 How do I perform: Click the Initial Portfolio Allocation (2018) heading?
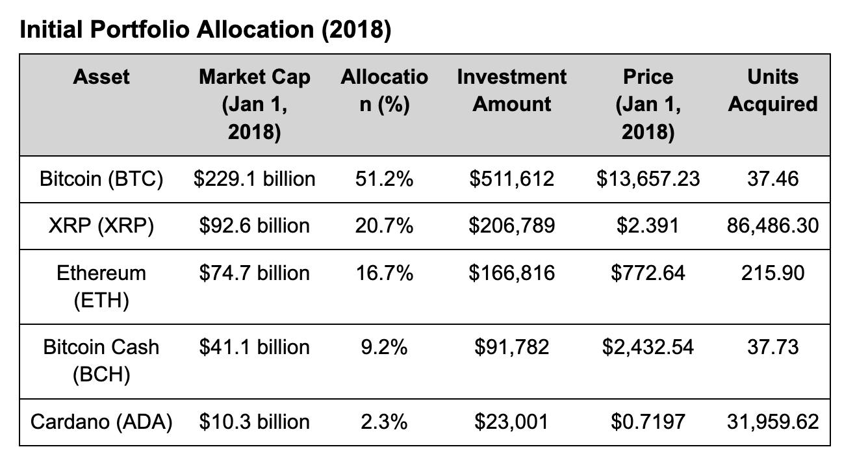point(205,30)
